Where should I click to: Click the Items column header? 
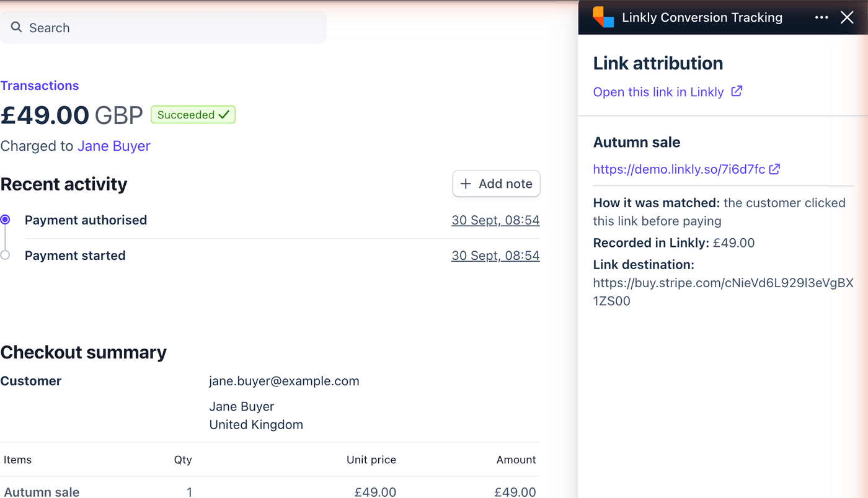(x=17, y=460)
